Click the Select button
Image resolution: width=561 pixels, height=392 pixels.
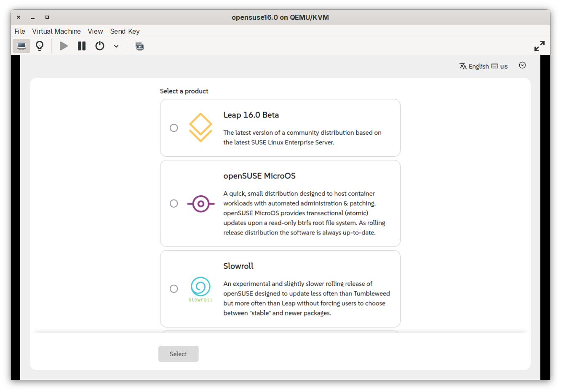[x=179, y=354]
